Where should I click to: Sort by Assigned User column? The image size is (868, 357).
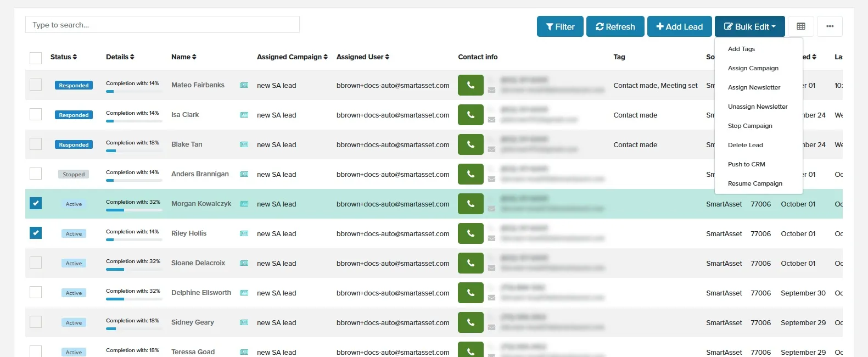363,57
